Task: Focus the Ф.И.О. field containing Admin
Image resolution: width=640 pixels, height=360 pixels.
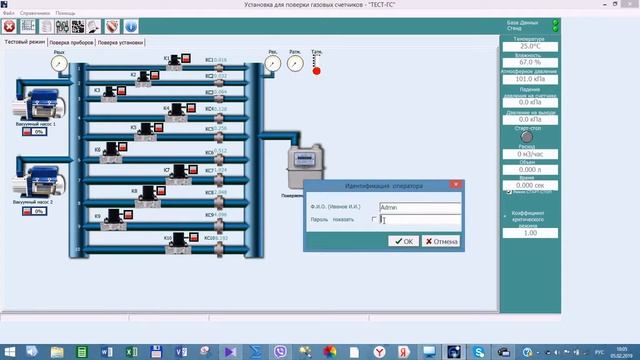Action: [420, 207]
